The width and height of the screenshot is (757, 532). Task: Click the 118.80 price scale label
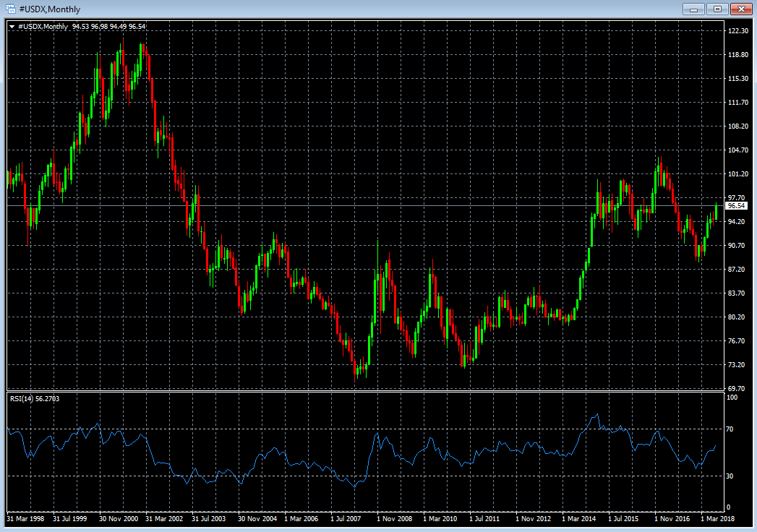[737, 54]
